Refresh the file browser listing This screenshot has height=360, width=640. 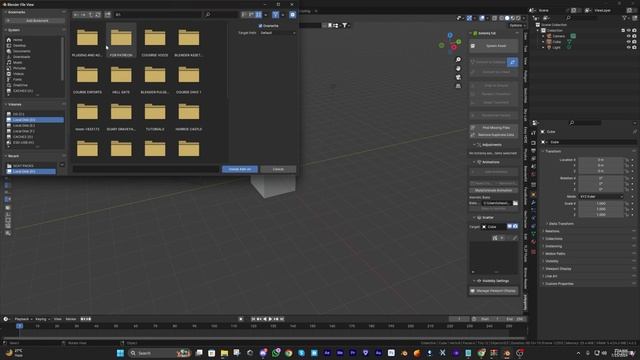coord(98,15)
